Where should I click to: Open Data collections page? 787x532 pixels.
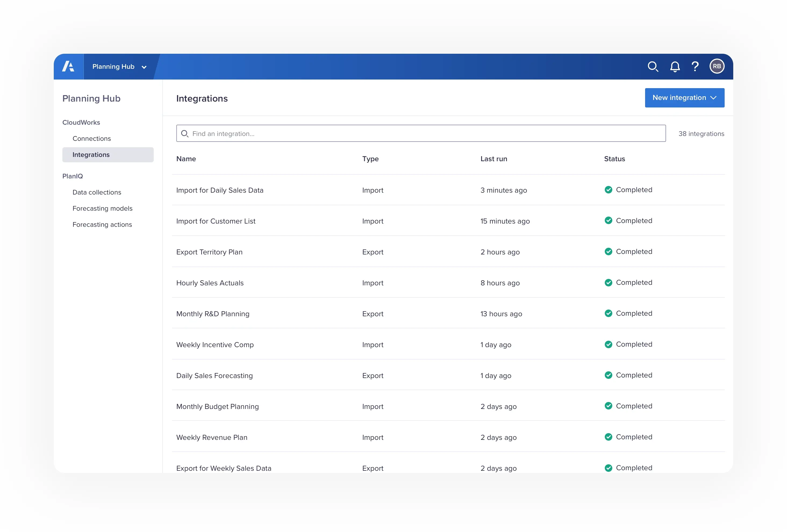[x=96, y=193]
